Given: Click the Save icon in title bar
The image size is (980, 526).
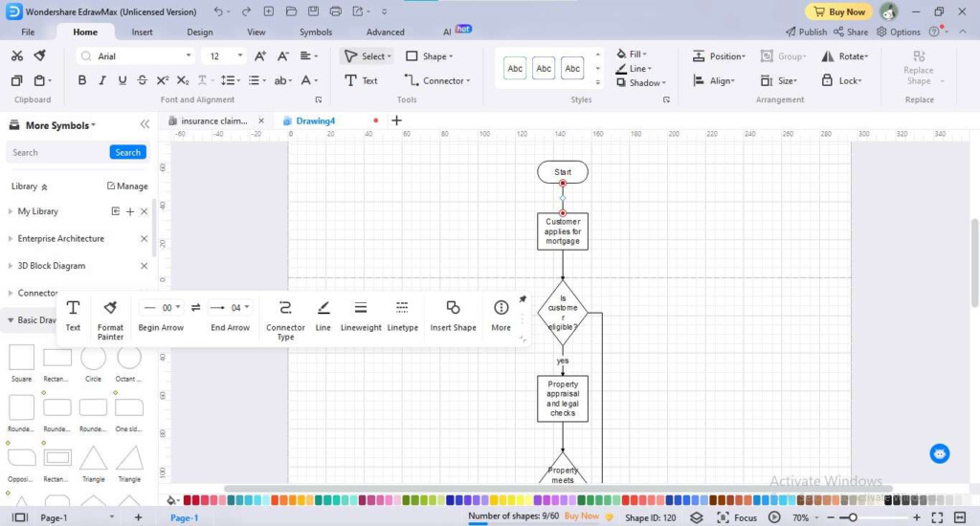Looking at the screenshot, I should pyautogui.click(x=313, y=11).
